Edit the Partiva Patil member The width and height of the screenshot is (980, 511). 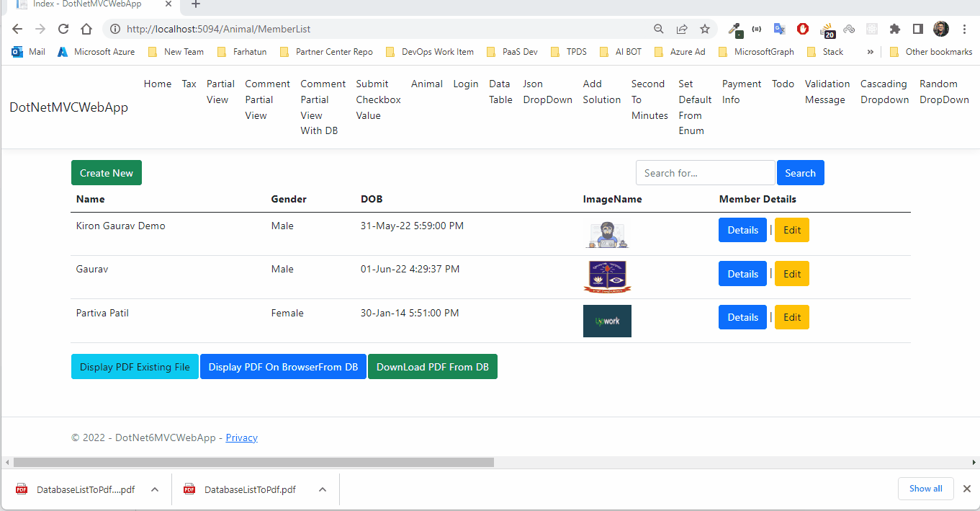point(792,317)
